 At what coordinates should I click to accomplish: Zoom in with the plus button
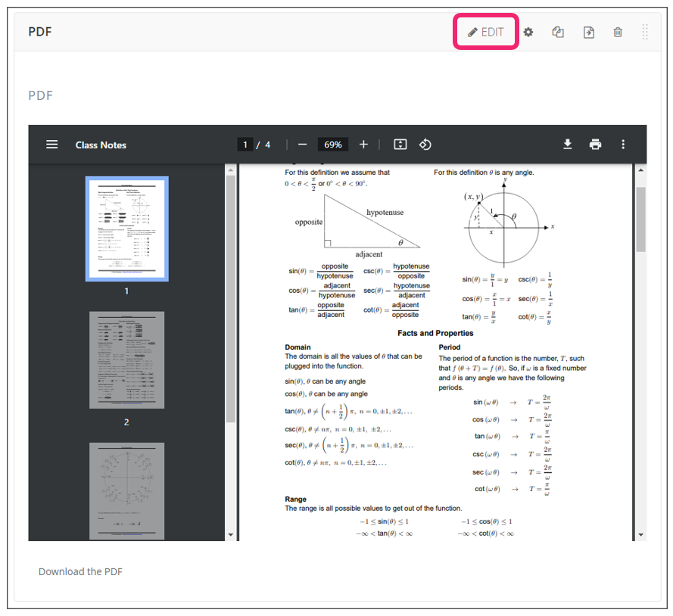(x=363, y=145)
